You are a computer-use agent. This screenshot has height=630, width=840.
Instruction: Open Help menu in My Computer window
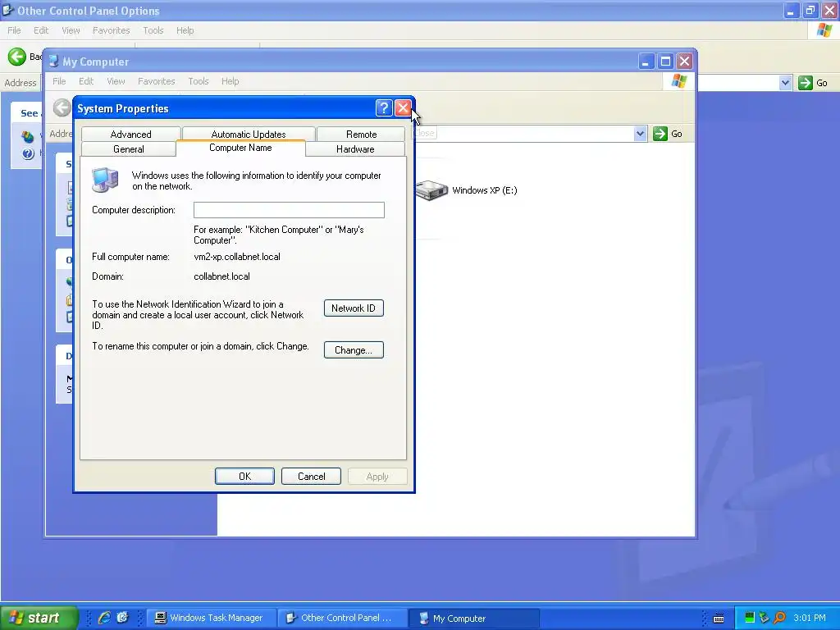pos(231,81)
